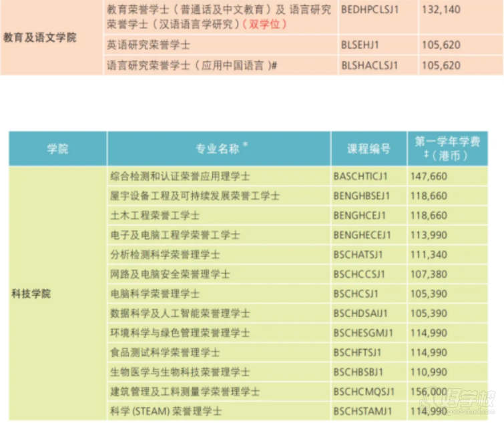Click course code BASCHTICJ1

click(x=360, y=177)
